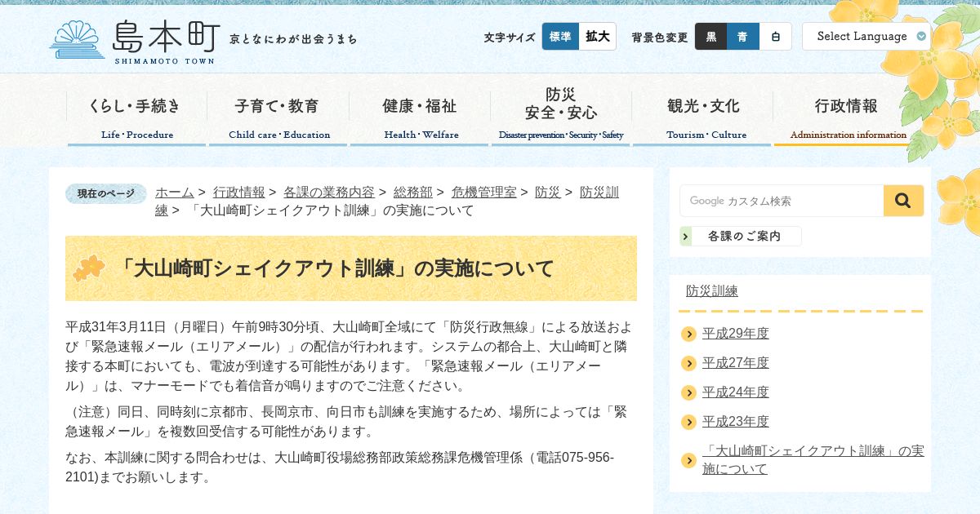
Task: Click the search magnifier button
Action: pyautogui.click(x=903, y=201)
